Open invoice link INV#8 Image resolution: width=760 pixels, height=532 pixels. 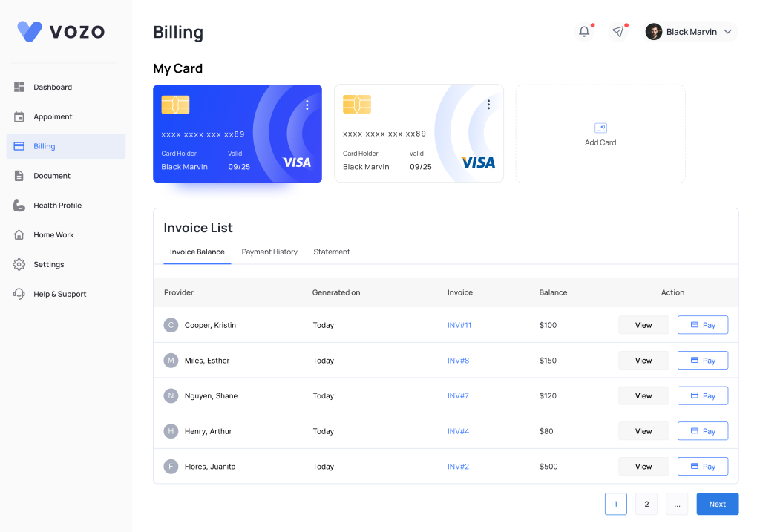458,361
